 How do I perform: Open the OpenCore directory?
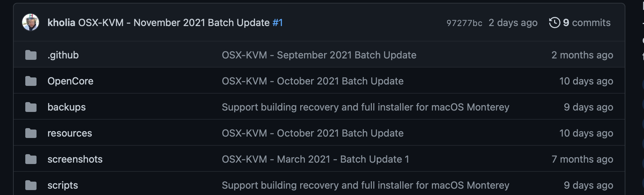tap(70, 81)
